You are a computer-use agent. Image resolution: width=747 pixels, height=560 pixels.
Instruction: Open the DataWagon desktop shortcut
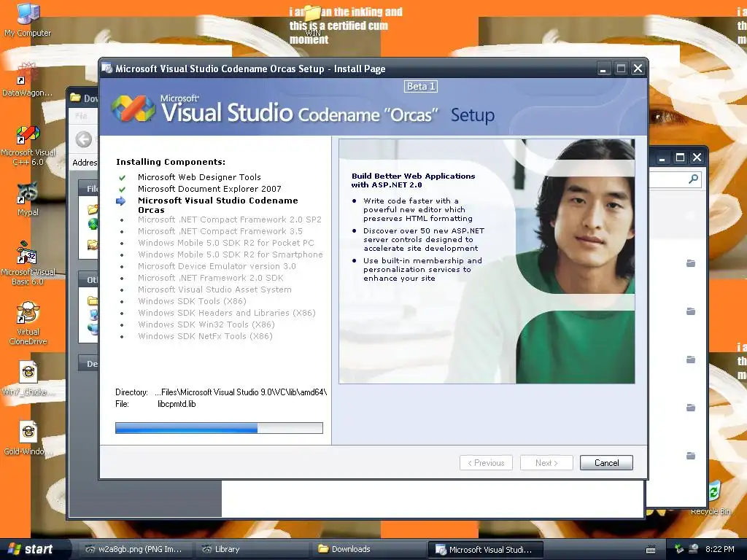coord(28,79)
